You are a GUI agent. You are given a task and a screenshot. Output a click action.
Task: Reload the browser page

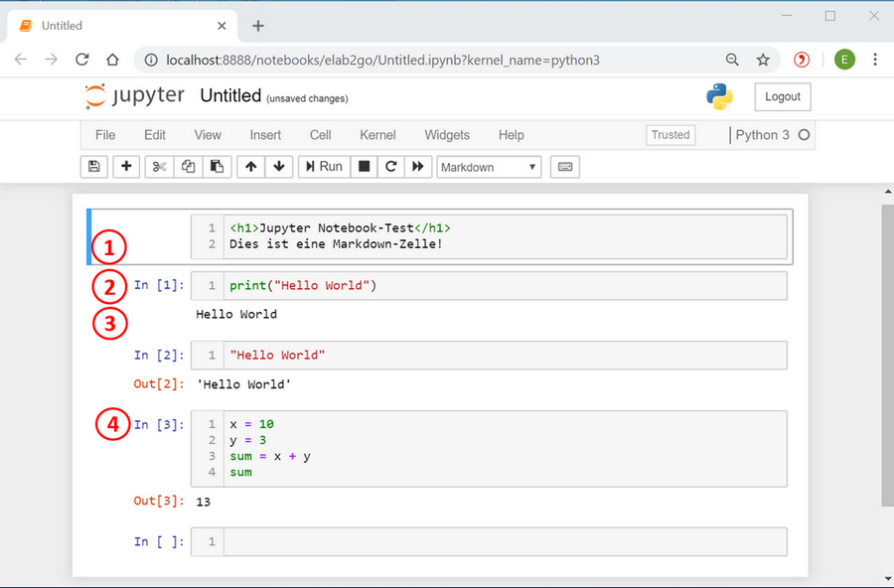click(82, 60)
